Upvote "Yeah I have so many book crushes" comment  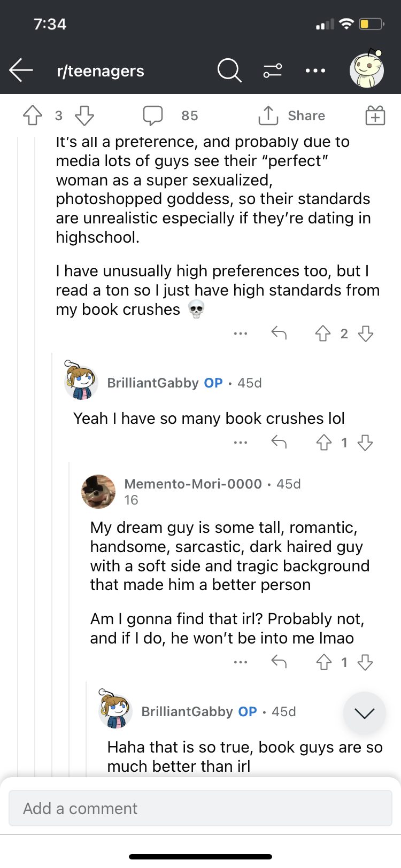point(323,443)
